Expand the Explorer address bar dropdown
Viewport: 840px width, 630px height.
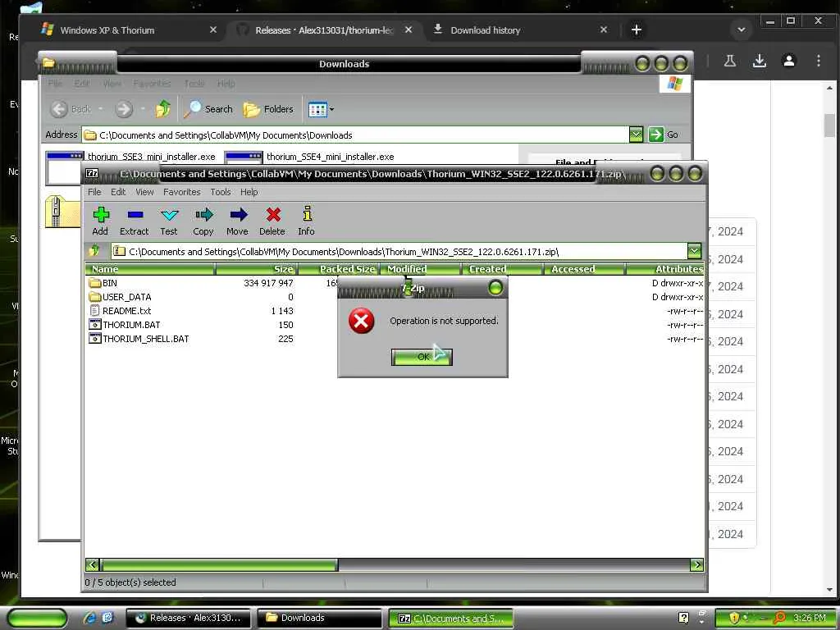[x=636, y=135]
